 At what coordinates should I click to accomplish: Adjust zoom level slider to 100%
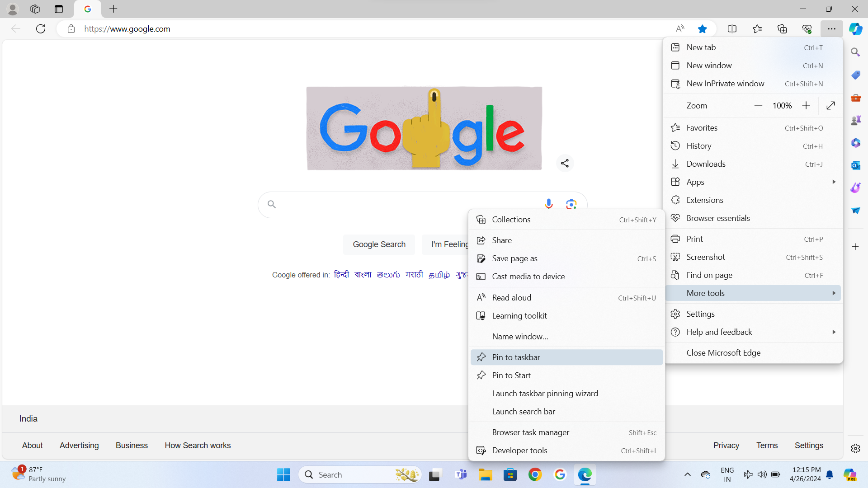782,105
